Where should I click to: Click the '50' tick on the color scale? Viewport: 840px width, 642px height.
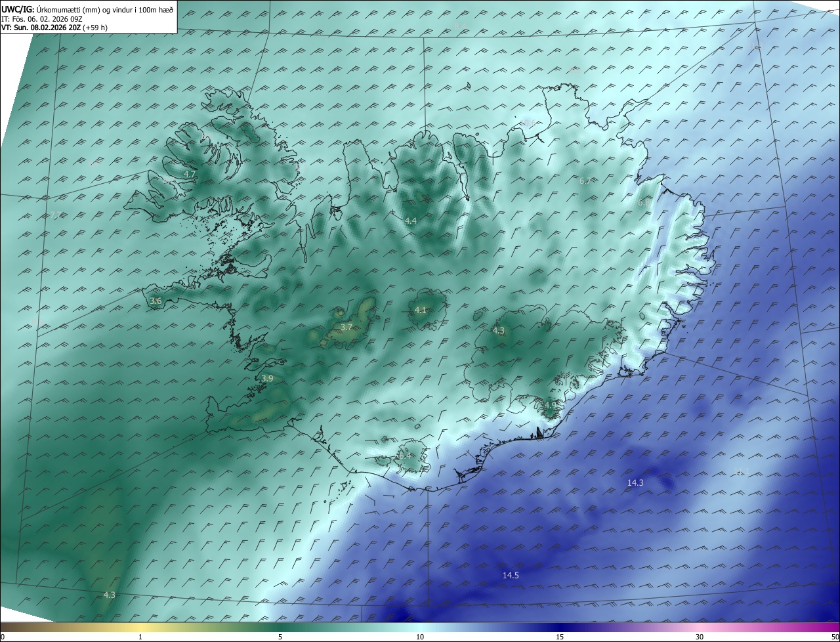(835, 637)
